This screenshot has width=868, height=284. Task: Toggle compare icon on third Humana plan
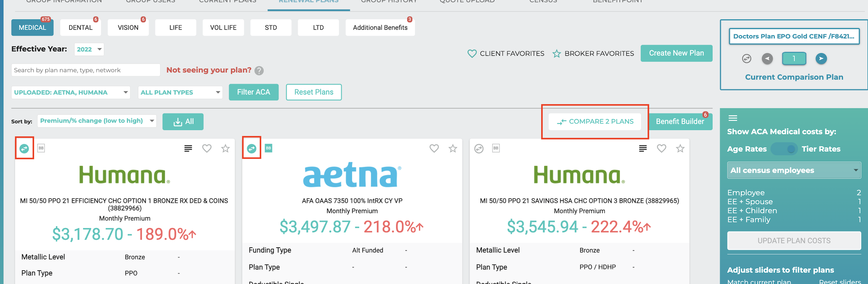[479, 149]
